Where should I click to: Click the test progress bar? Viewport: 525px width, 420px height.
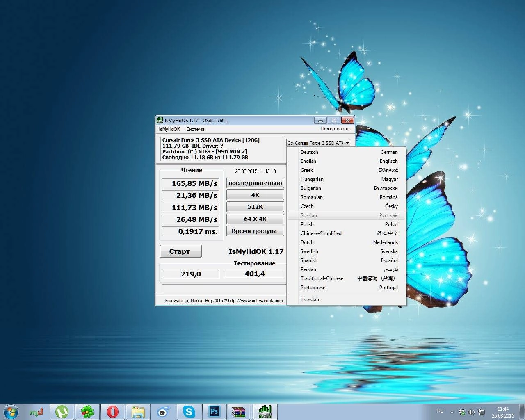click(224, 288)
